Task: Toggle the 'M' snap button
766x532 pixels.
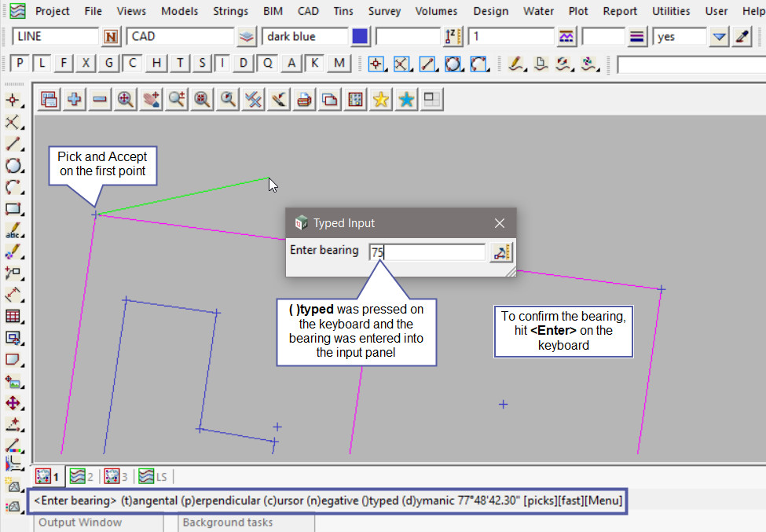Action: click(x=339, y=64)
